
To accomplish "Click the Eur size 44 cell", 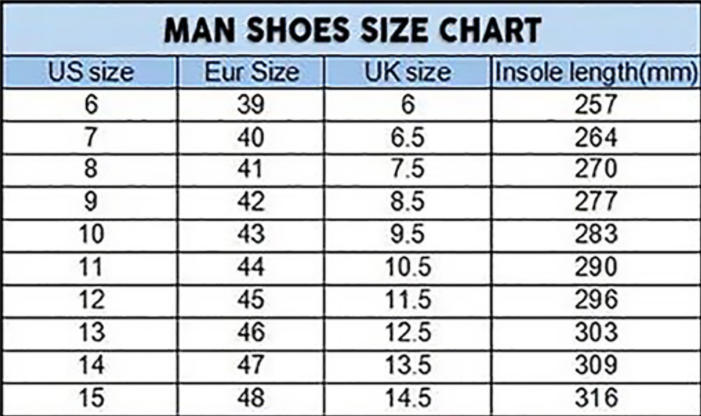I will pyautogui.click(x=251, y=268).
